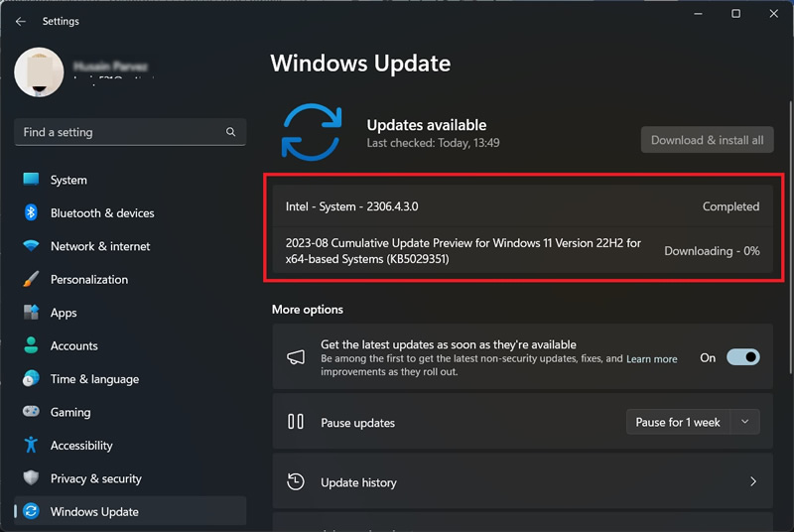Select the Windows Update sync icon in sidebar
Viewport: 794px width, 532px height.
[31, 511]
